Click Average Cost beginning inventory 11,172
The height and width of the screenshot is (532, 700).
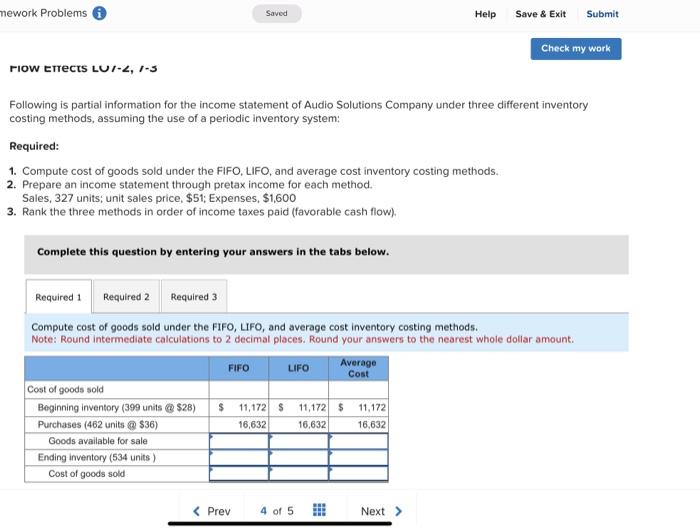pos(372,407)
